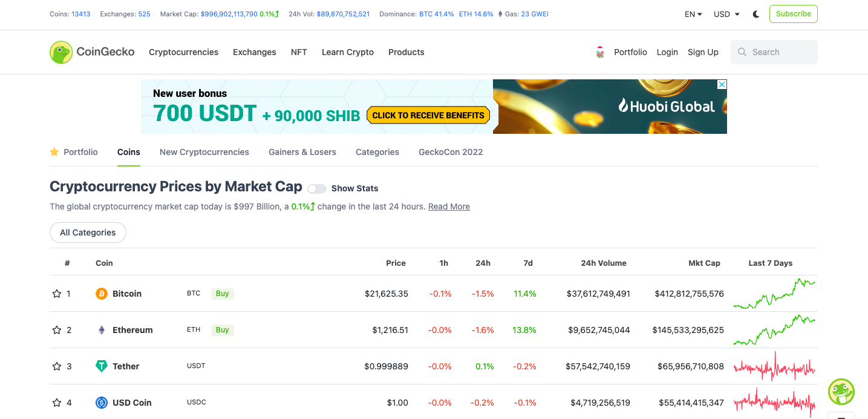Screen dimensions: 868x419
Task: Toggle the Show Stats switch
Action: [317, 188]
